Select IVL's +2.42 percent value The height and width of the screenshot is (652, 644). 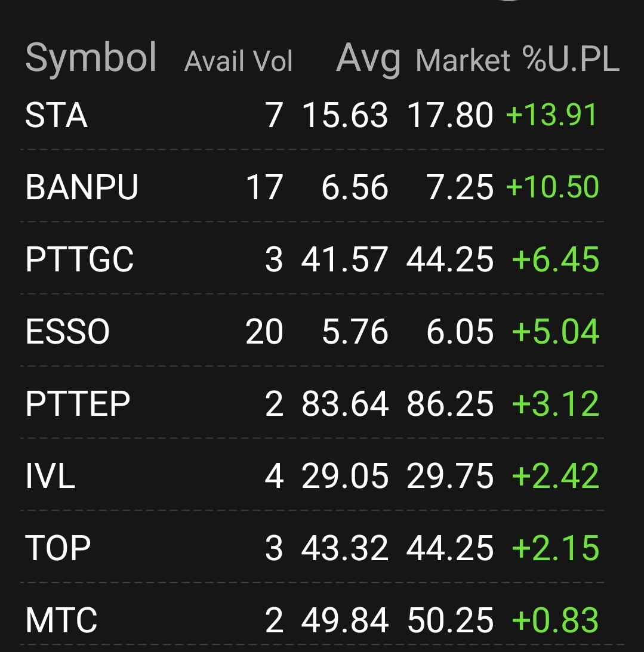coord(555,477)
